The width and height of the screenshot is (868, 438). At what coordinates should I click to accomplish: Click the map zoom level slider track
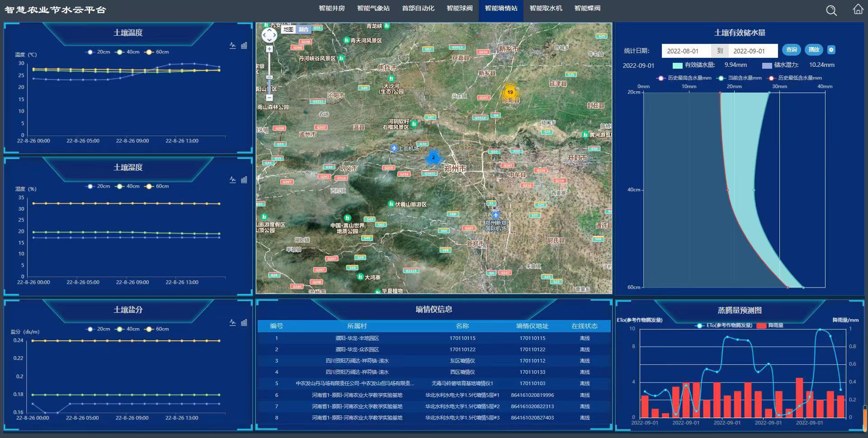[x=269, y=72]
